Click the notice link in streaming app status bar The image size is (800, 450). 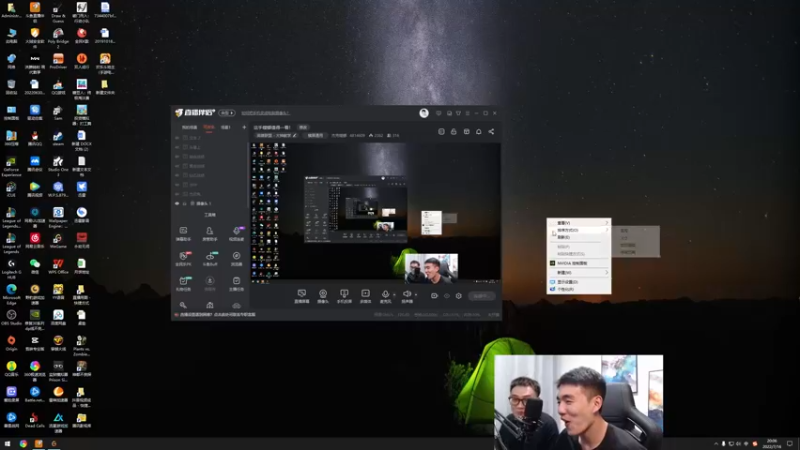click(218, 315)
